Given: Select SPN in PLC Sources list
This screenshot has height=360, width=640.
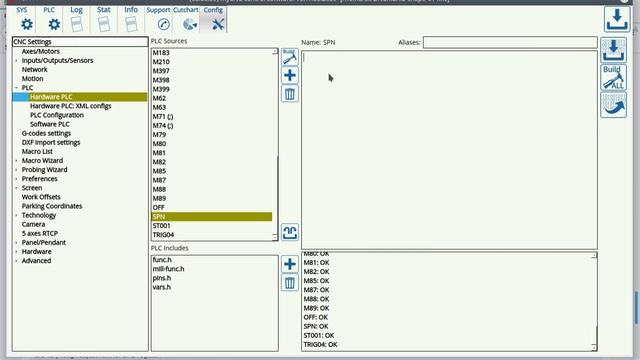Looking at the screenshot, I should point(212,217).
